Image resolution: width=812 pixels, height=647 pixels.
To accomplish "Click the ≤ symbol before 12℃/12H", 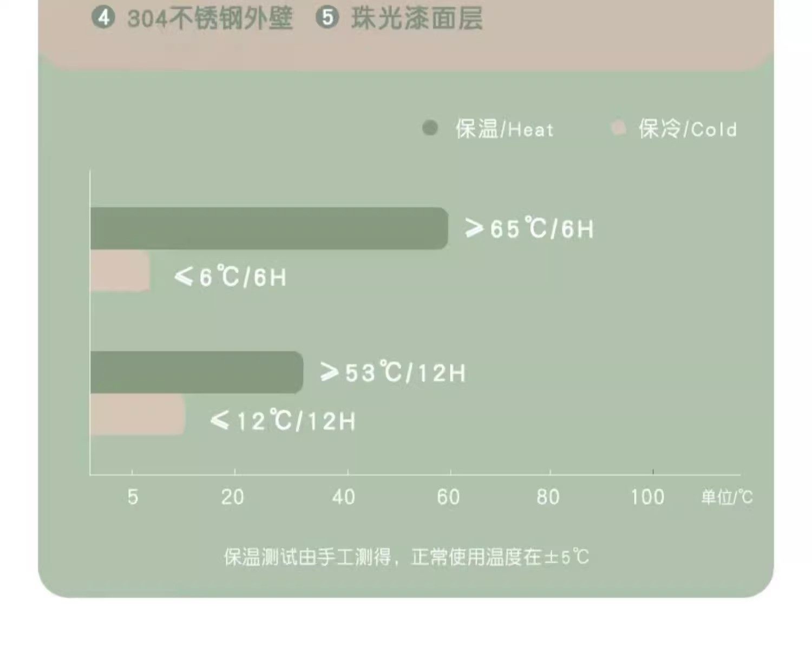I will 219,420.
